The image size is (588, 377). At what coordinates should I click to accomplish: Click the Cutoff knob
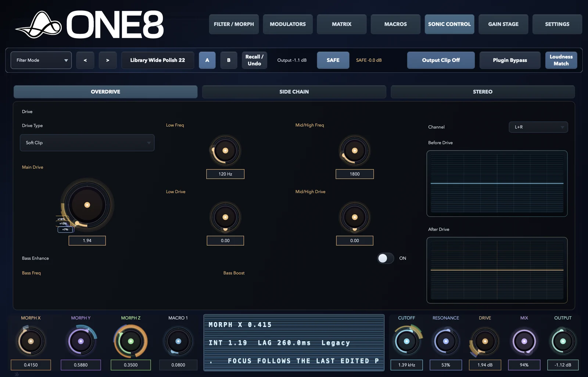[406, 341]
